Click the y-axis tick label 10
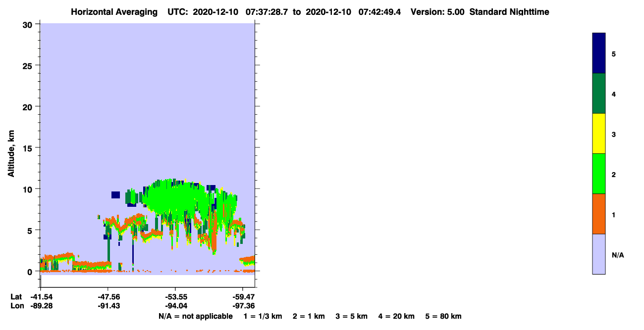 pos(29,189)
